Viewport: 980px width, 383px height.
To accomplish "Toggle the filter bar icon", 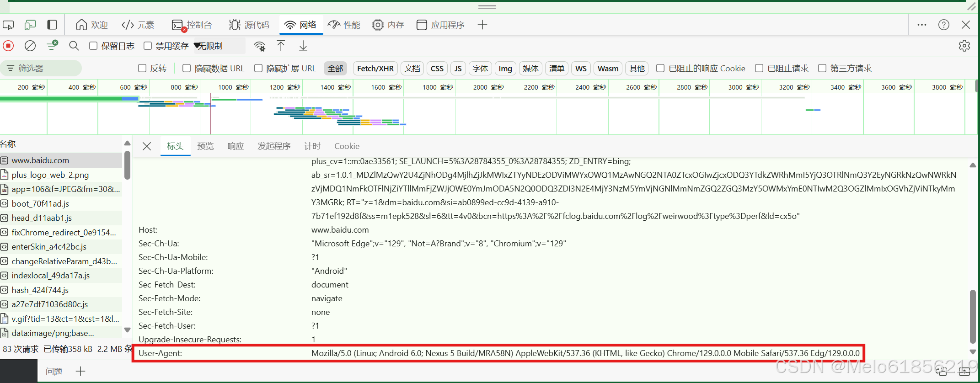I will pos(52,46).
